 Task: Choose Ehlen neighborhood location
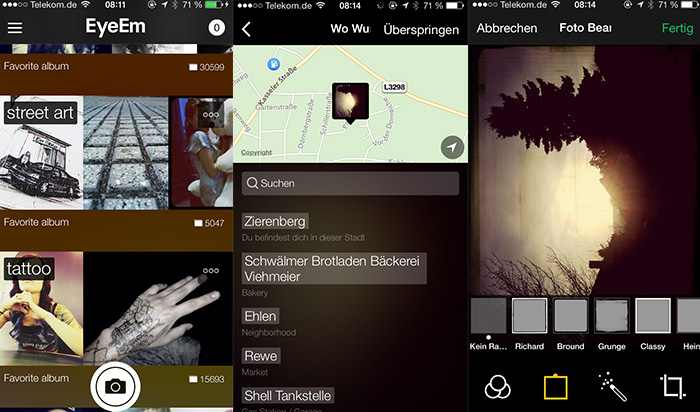pos(260,316)
